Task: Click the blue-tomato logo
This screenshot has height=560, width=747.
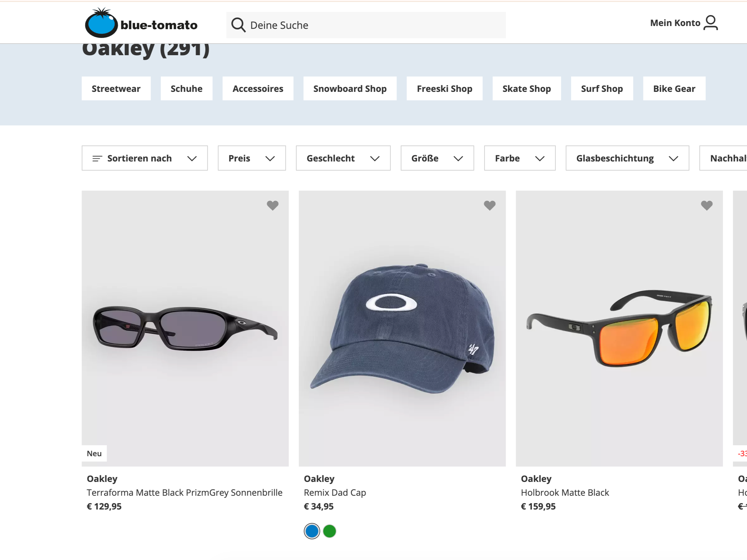Action: [x=141, y=23]
